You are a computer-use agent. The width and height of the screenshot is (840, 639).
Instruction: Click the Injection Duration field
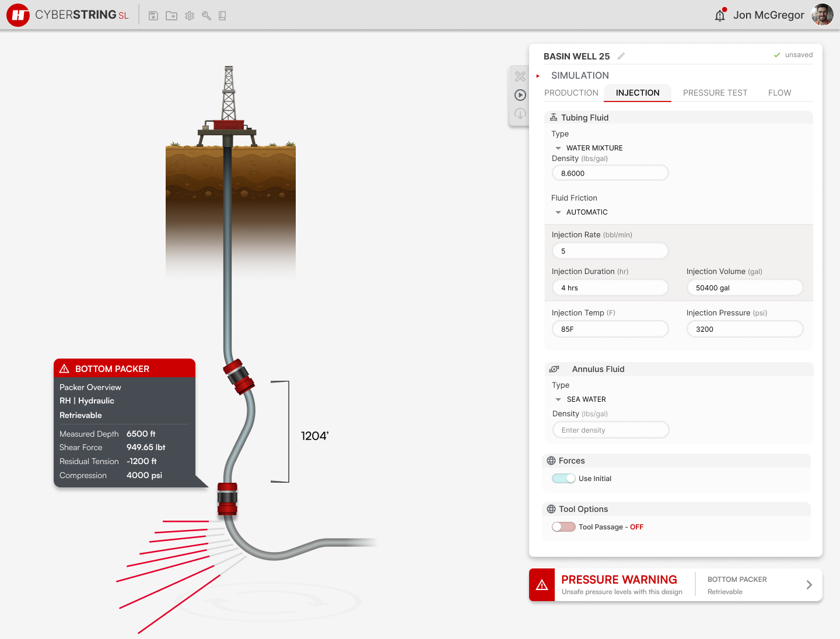pyautogui.click(x=610, y=287)
